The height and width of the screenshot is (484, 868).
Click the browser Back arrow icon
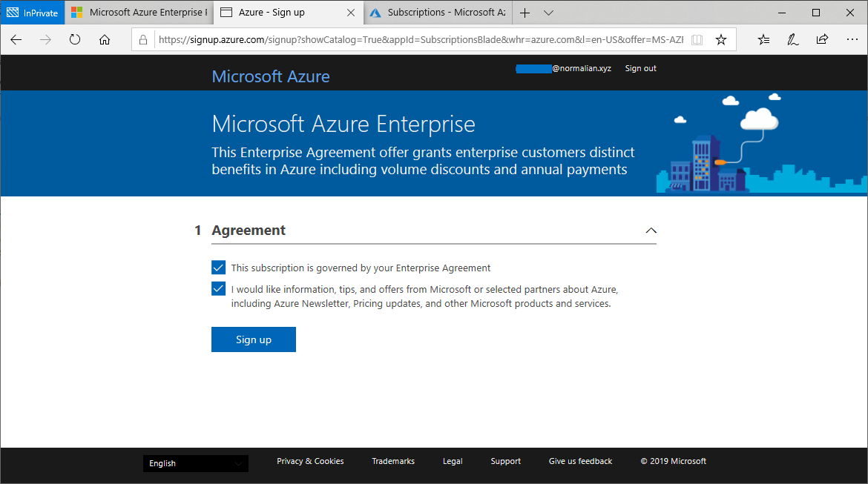click(x=16, y=40)
